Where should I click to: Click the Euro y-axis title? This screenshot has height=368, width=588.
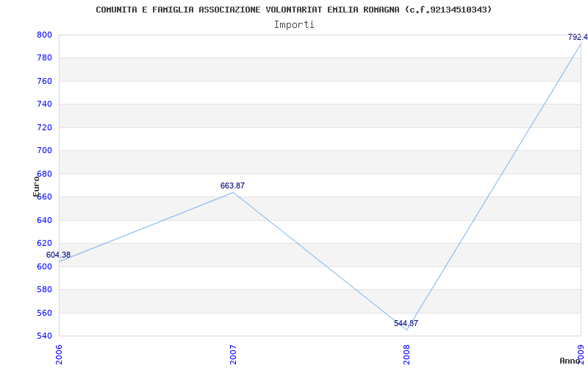point(36,186)
